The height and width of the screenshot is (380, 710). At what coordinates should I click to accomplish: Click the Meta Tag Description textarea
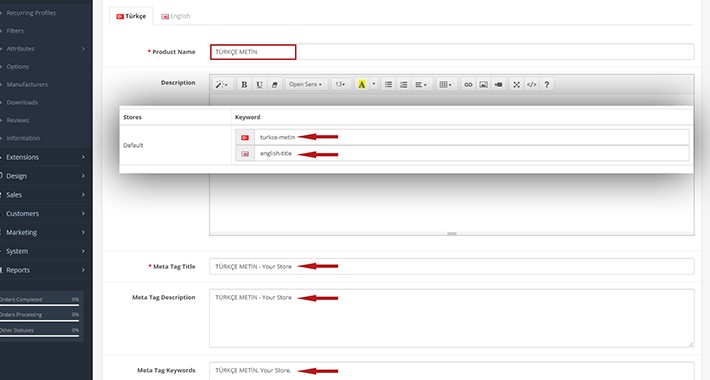[x=451, y=318]
